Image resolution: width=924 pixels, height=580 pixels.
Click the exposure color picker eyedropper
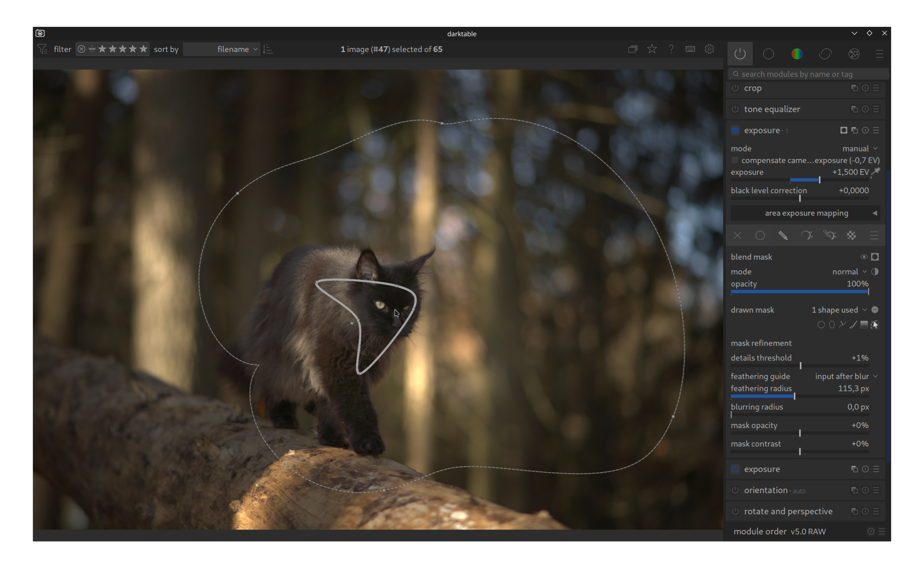click(x=875, y=172)
